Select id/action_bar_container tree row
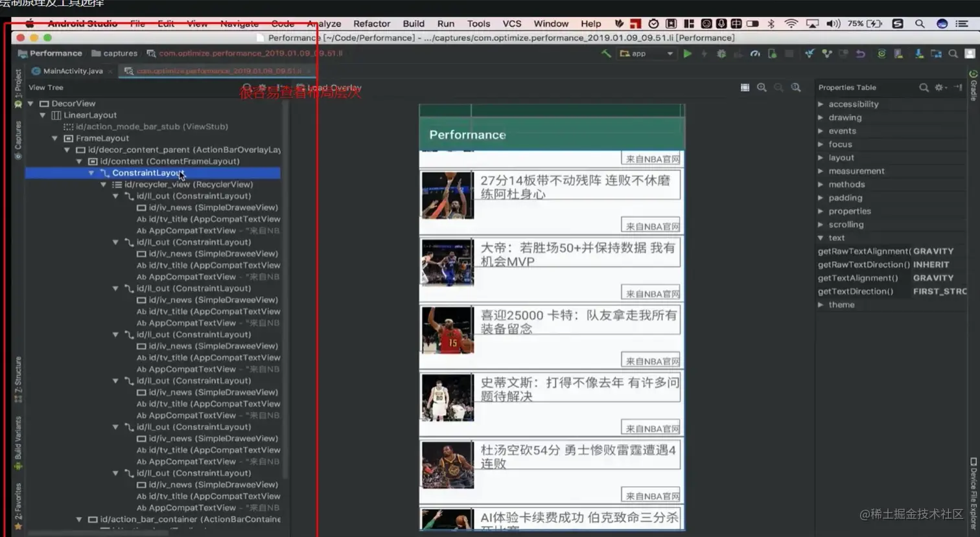The image size is (980, 537). pyautogui.click(x=152, y=520)
